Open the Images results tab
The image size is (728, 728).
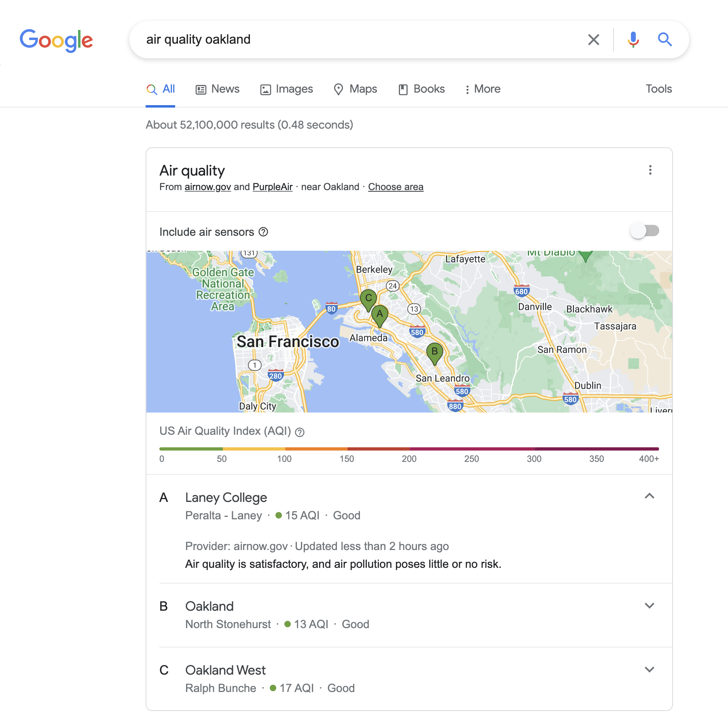(x=286, y=89)
